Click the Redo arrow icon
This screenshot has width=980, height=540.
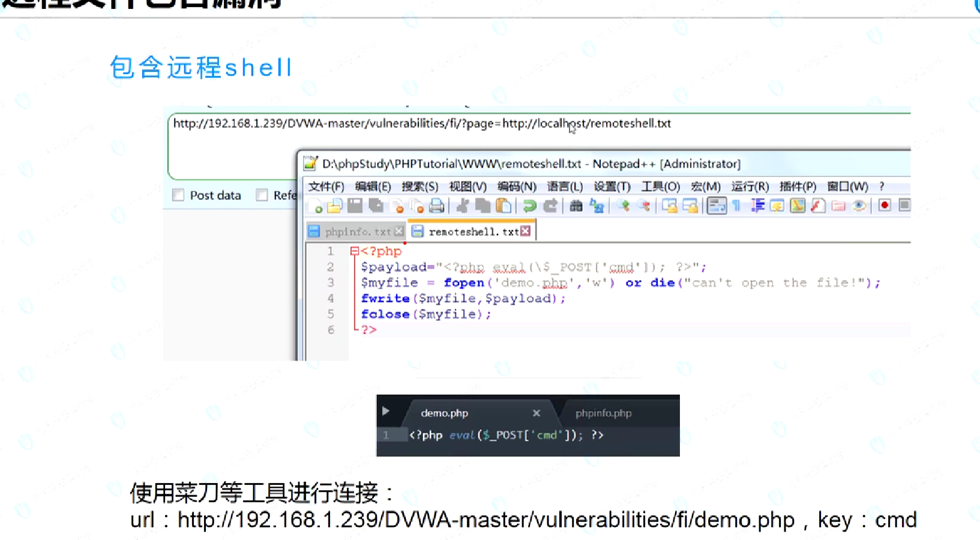550,206
